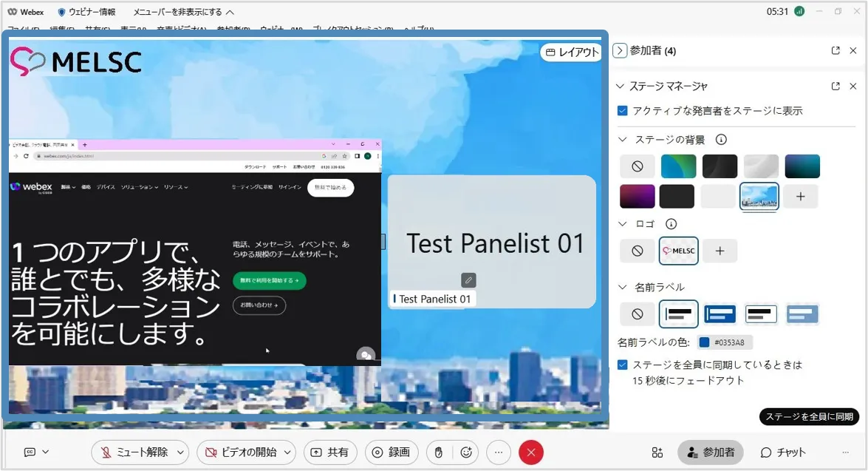Viewport: 868px width, 471px height.
Task: Open the emoji reactions icon
Action: pos(466,453)
